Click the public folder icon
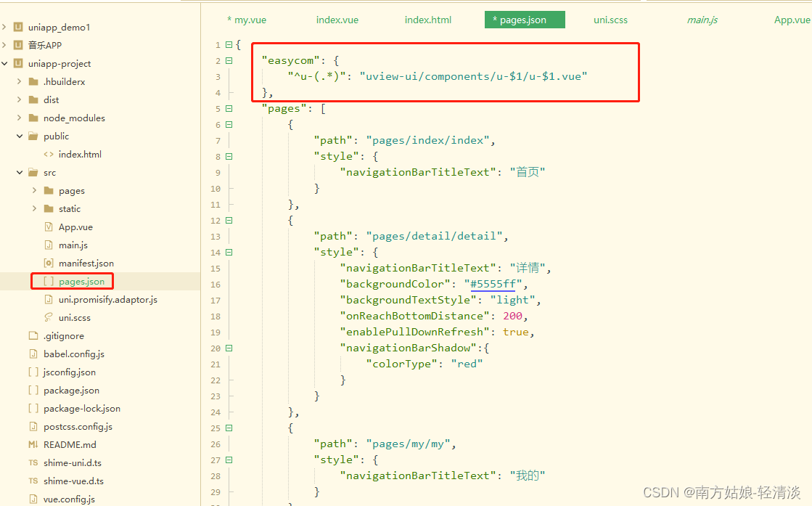This screenshot has width=812, height=506. click(x=33, y=136)
